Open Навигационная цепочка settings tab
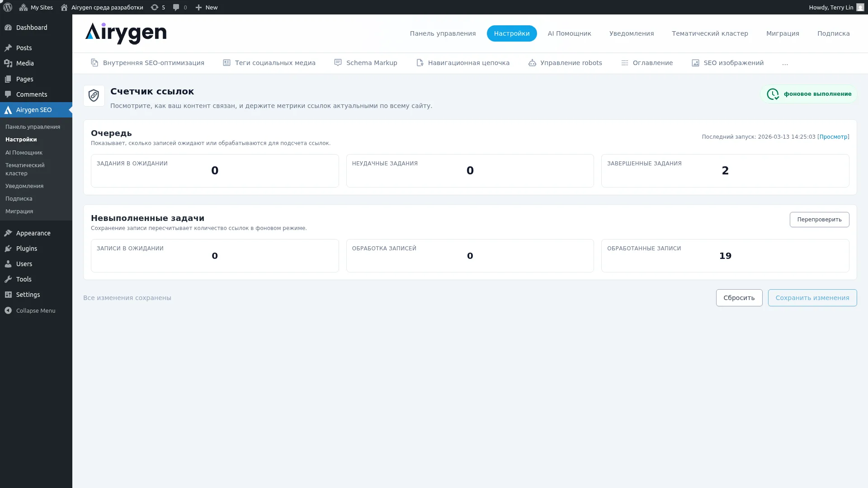 [462, 63]
